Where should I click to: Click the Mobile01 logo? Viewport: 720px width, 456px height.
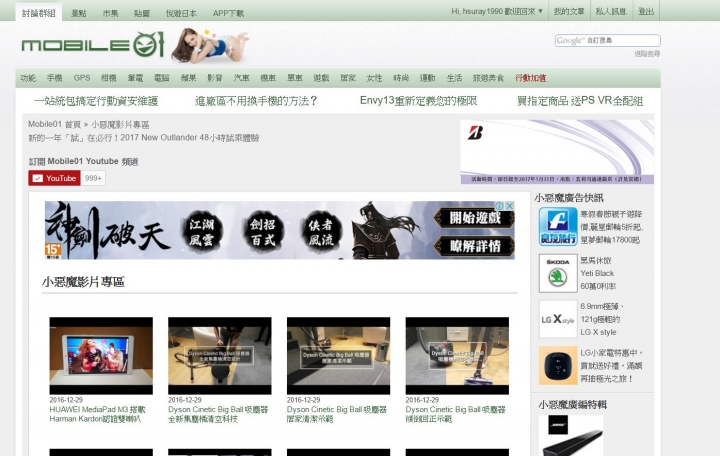coord(93,45)
